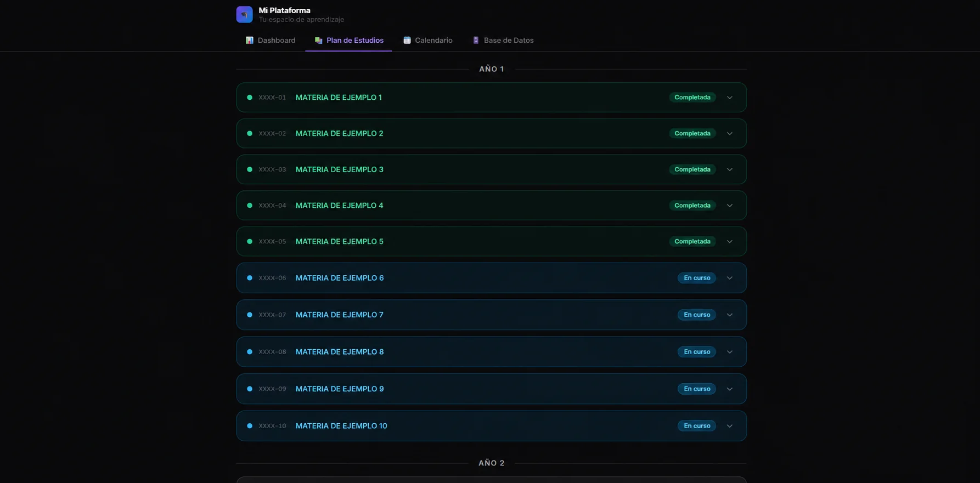
Task: Click the Plan de Estudios books icon
Action: click(318, 40)
